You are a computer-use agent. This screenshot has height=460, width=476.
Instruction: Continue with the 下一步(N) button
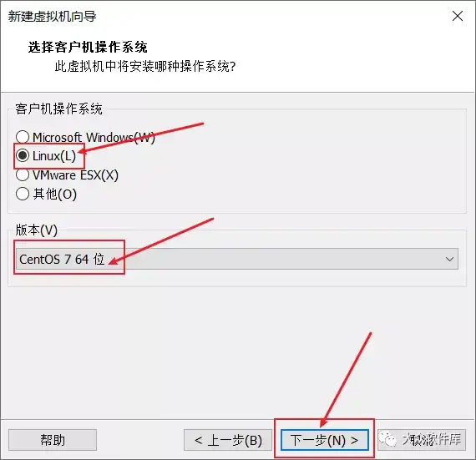[x=325, y=440]
